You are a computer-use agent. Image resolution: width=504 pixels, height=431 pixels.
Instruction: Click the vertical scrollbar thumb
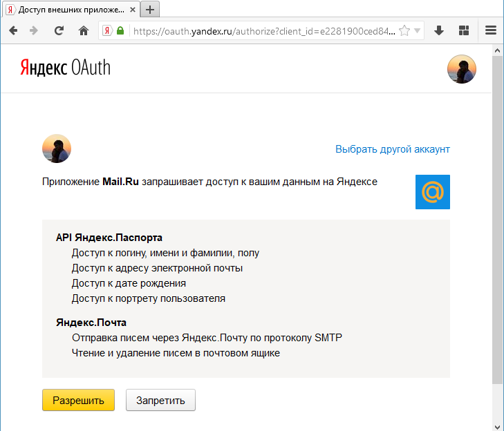[497, 220]
